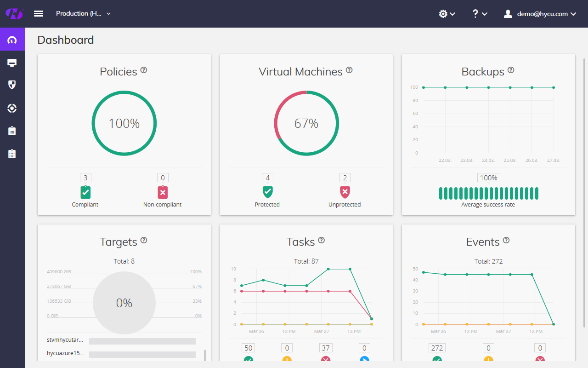Open the Production context dropdown
The width and height of the screenshot is (588, 368).
pos(83,13)
